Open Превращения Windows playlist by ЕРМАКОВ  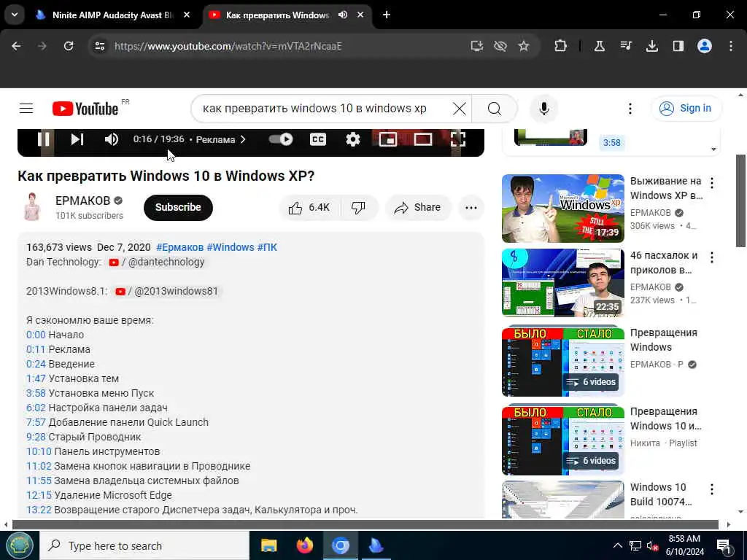click(x=562, y=361)
